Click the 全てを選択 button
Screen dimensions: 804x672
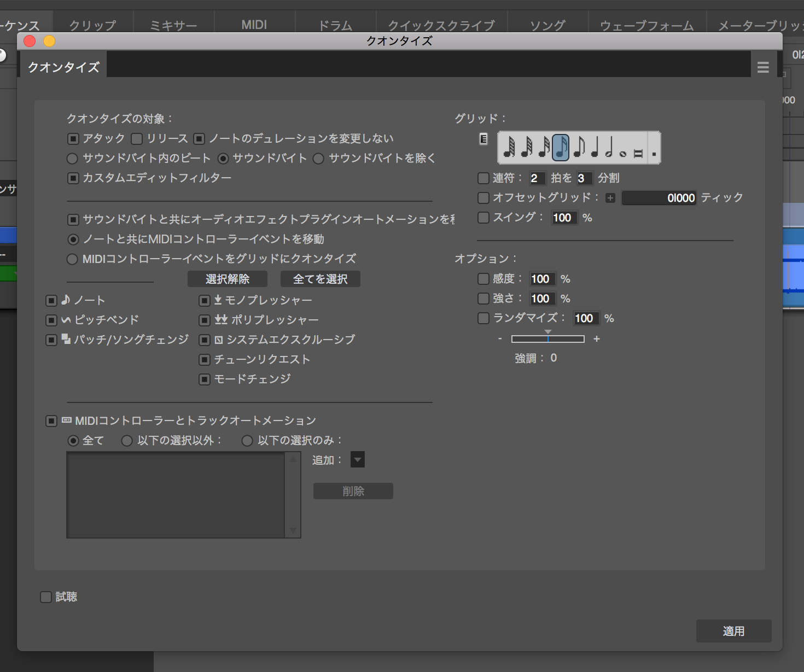320,279
